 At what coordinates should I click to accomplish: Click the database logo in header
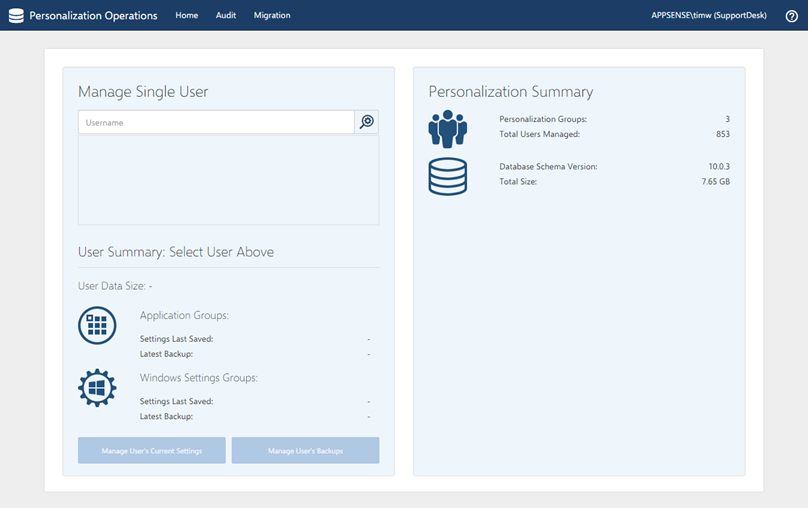pyautogui.click(x=16, y=16)
